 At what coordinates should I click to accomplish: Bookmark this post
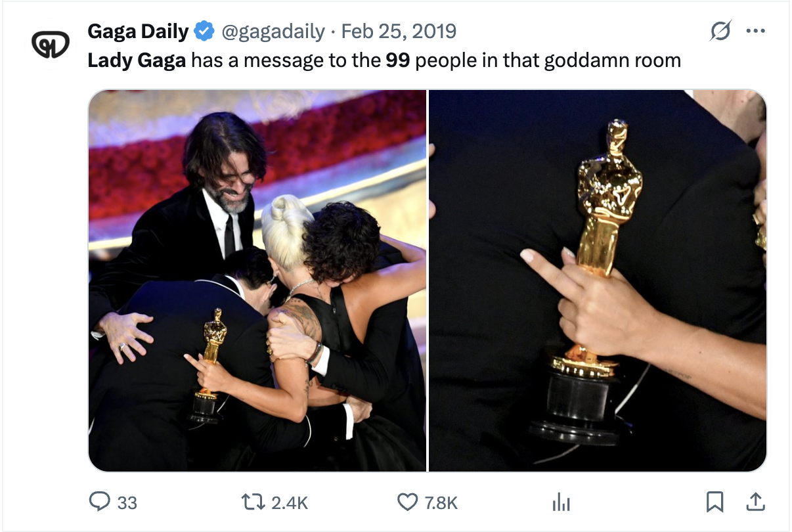pos(714,502)
